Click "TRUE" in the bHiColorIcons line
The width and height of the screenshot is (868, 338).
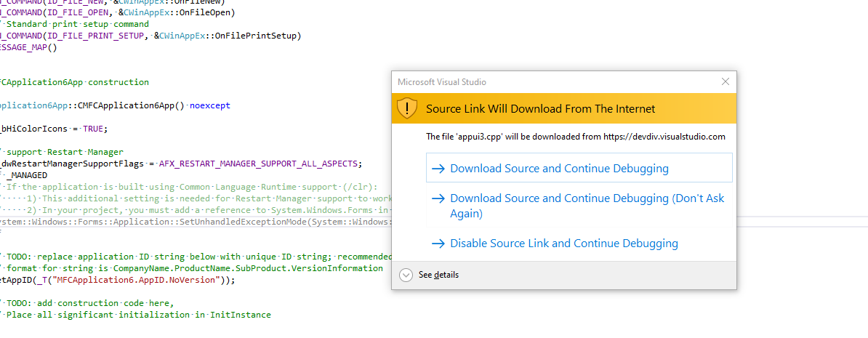(x=93, y=129)
